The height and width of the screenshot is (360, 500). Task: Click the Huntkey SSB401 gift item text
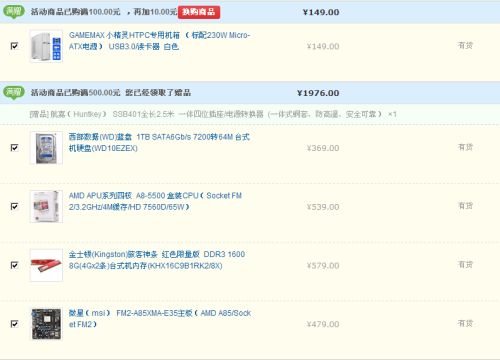pos(213,114)
